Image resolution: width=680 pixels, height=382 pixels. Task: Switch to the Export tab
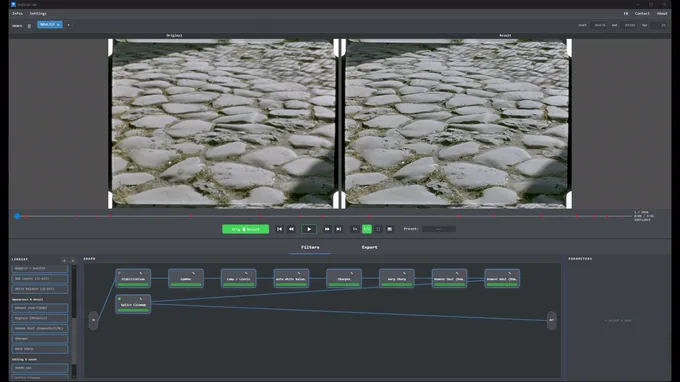369,247
